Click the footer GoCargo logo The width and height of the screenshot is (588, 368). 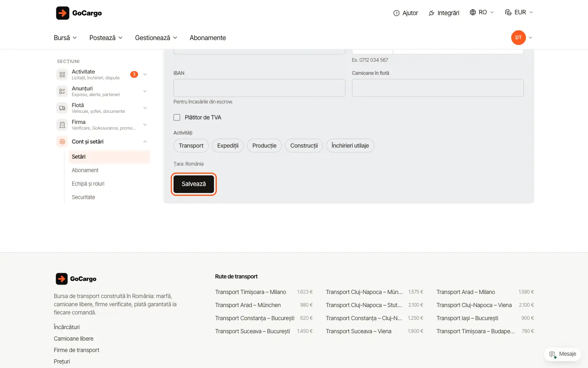(x=76, y=279)
